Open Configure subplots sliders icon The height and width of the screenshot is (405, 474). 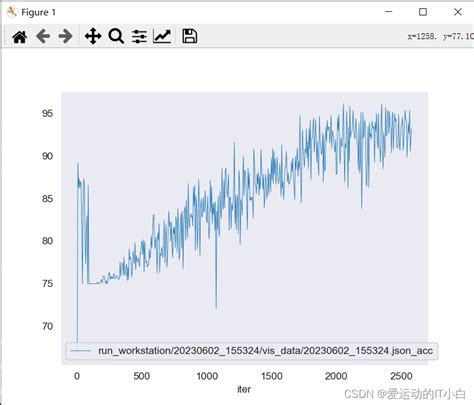pos(139,36)
